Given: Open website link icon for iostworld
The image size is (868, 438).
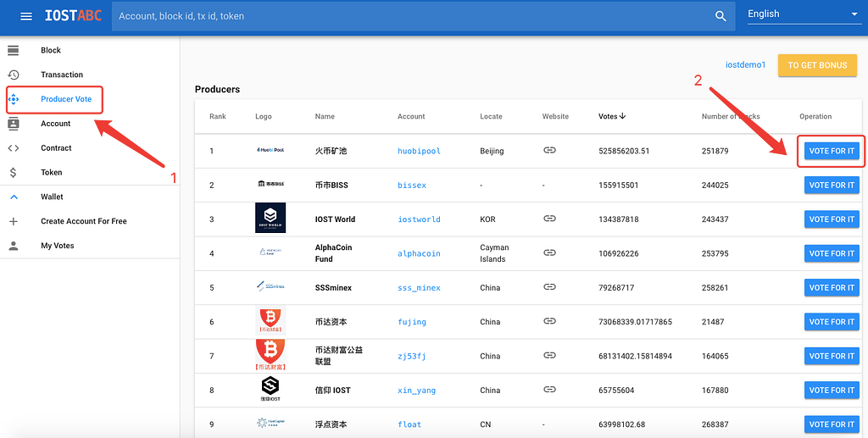Looking at the screenshot, I should [549, 219].
